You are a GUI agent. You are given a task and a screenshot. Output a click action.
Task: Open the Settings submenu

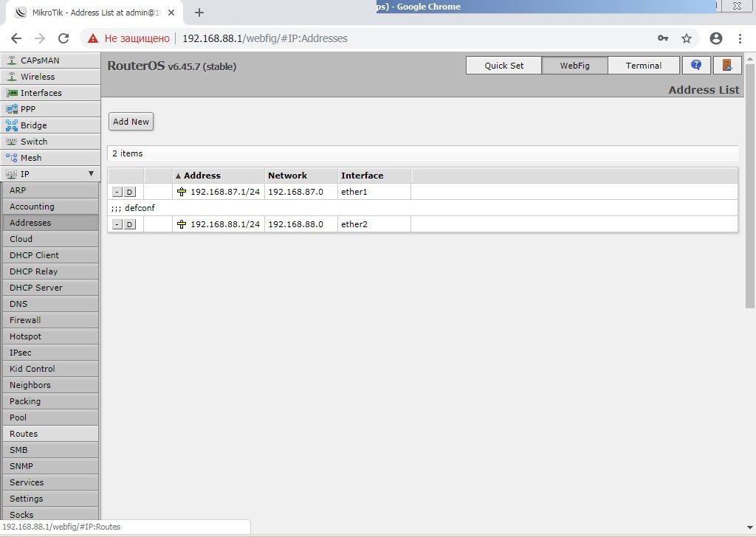pos(50,499)
